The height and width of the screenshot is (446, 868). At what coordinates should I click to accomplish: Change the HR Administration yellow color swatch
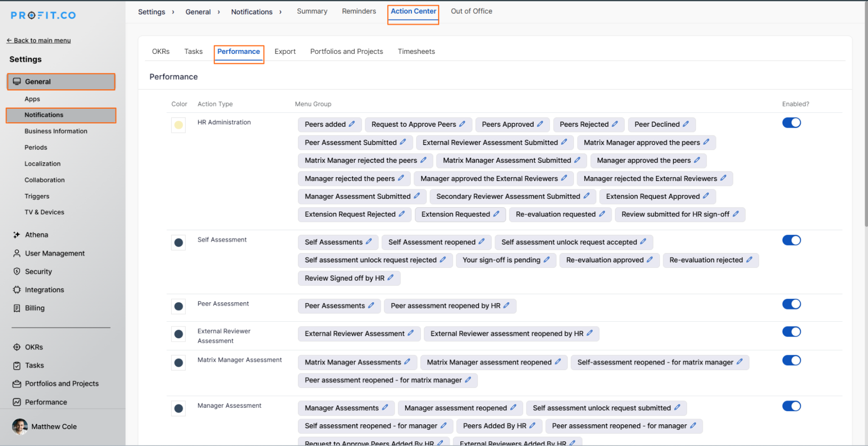tap(178, 125)
